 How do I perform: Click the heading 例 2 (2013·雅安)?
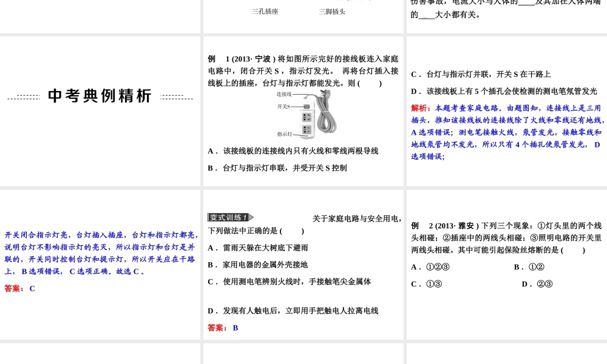(445, 226)
